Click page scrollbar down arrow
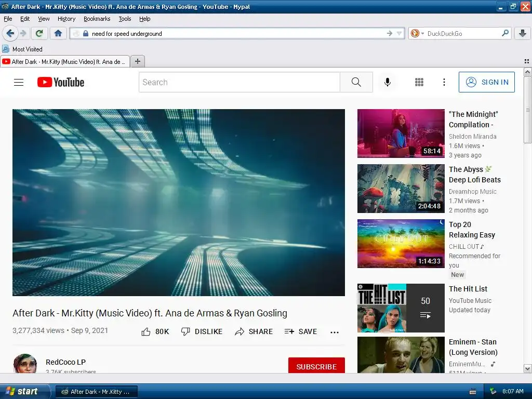532x399 pixels. [527, 368]
